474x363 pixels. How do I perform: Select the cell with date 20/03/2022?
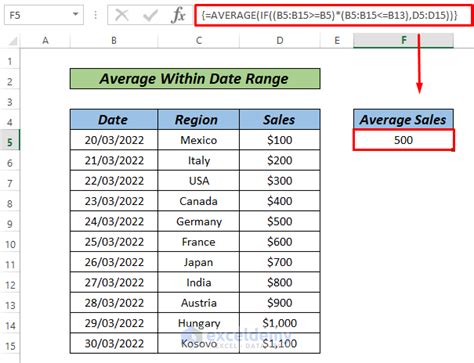(114, 140)
